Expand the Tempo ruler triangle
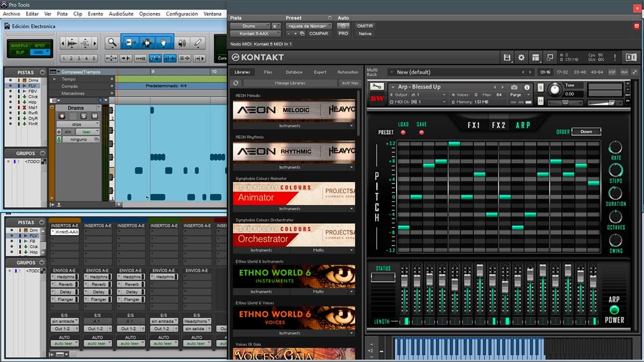Image resolution: width=644 pixels, height=362 pixels. [x=54, y=79]
